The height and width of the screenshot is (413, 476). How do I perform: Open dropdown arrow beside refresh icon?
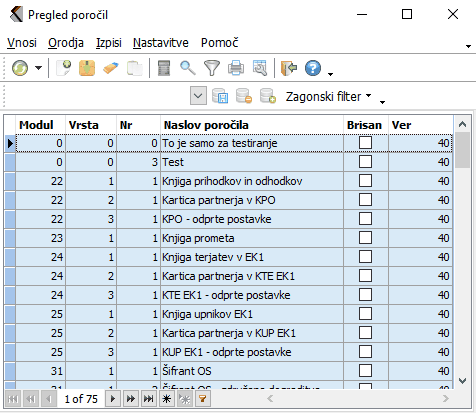tap(39, 68)
